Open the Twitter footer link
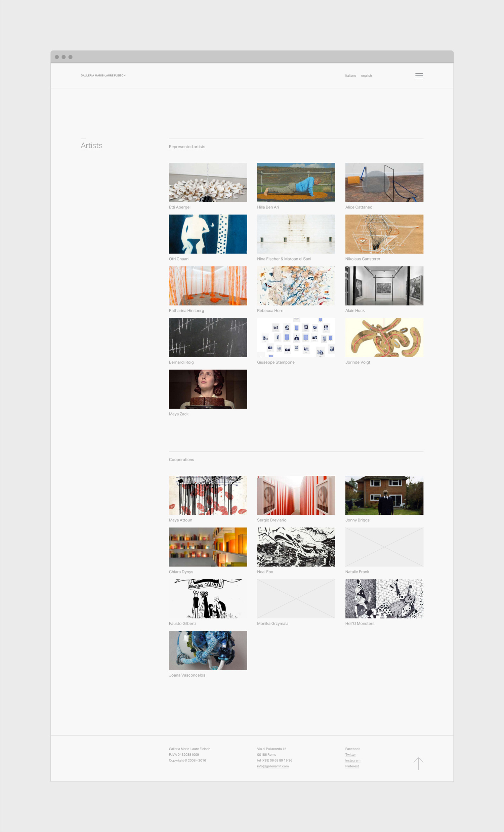This screenshot has height=832, width=504. [x=350, y=754]
